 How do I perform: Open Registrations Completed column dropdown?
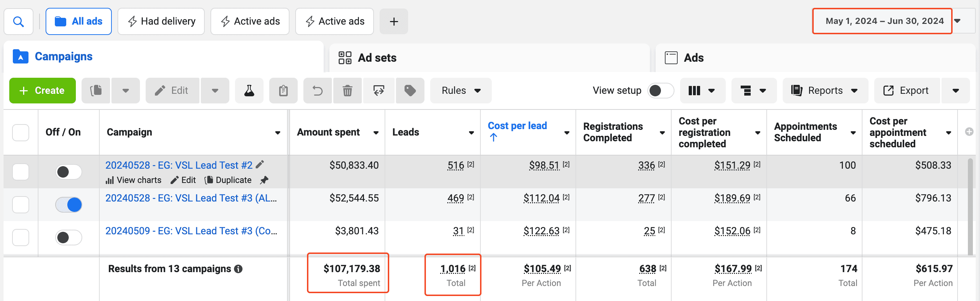(662, 133)
